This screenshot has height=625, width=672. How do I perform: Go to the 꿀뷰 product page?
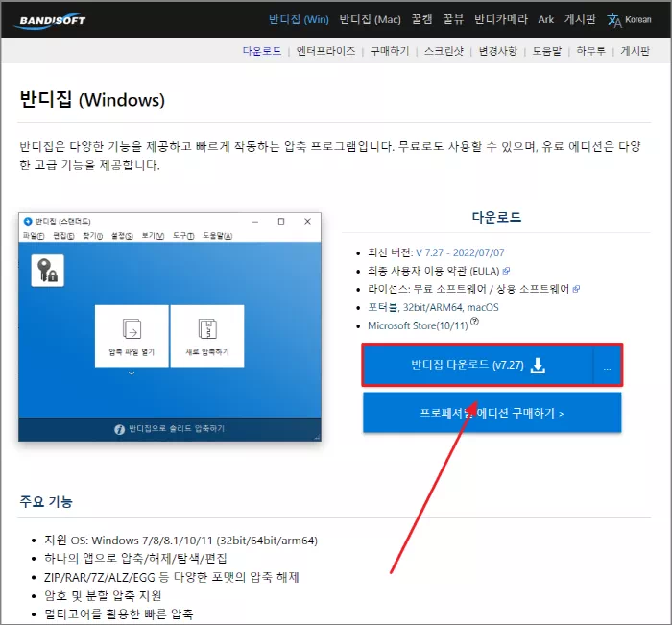pyautogui.click(x=453, y=20)
